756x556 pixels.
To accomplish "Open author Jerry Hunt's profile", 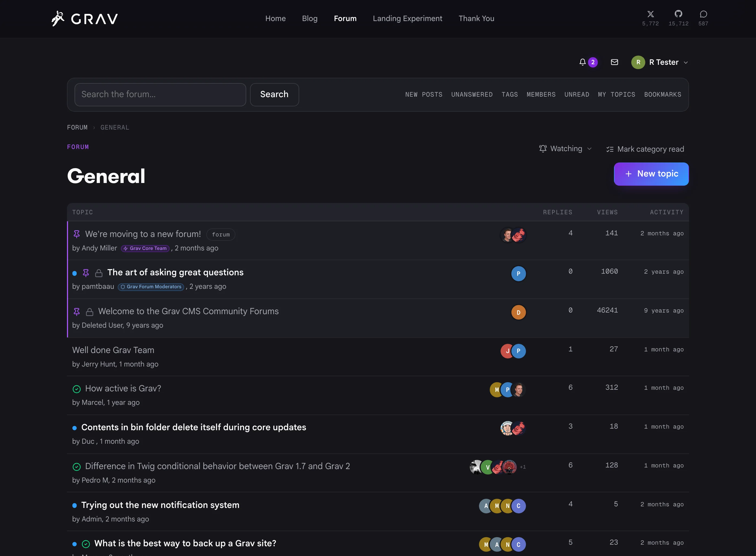I will (99, 364).
